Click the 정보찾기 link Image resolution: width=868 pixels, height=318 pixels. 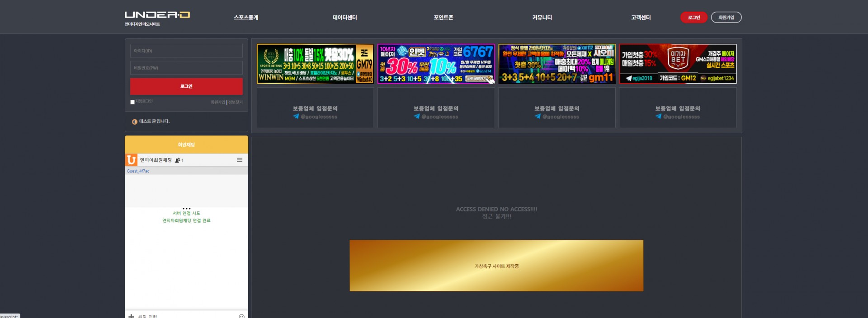click(x=236, y=103)
